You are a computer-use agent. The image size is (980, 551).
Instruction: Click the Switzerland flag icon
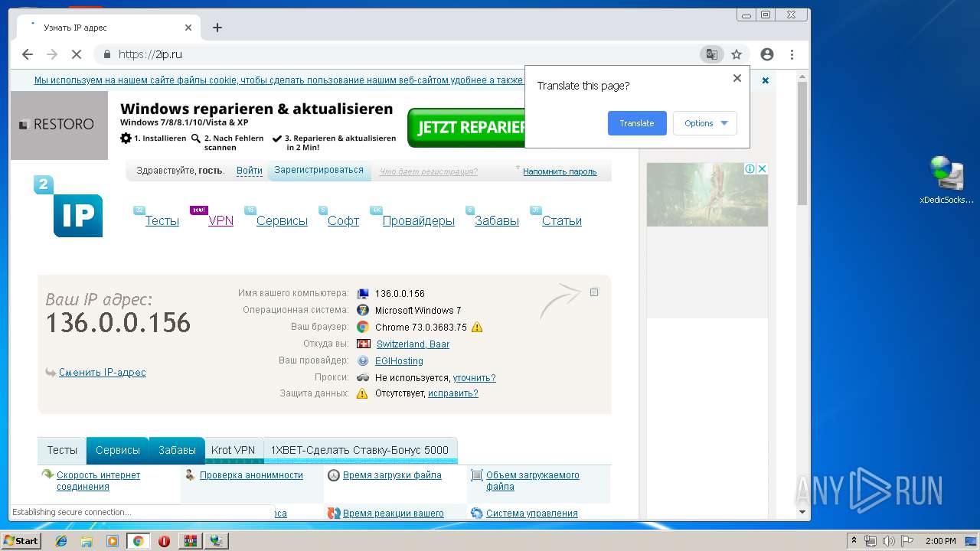(x=363, y=344)
